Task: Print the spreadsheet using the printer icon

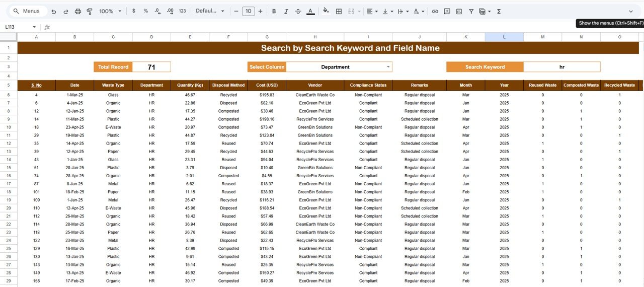Action: [x=77, y=11]
